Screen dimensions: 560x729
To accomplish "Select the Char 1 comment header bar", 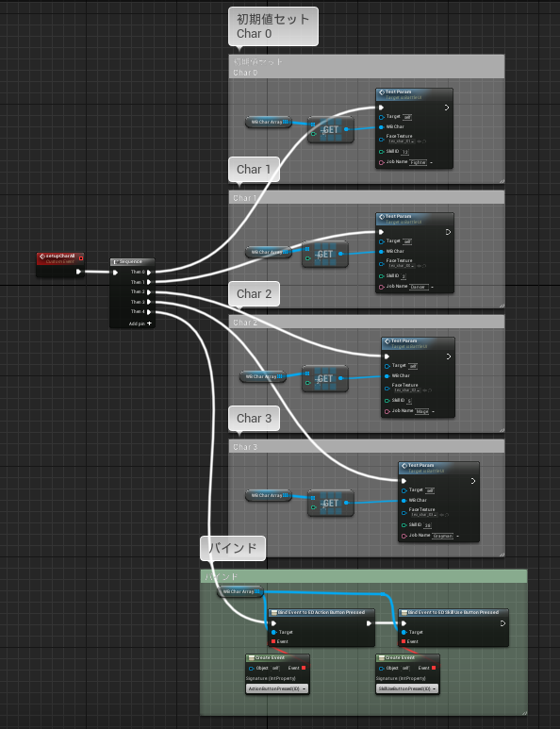I will (366, 197).
